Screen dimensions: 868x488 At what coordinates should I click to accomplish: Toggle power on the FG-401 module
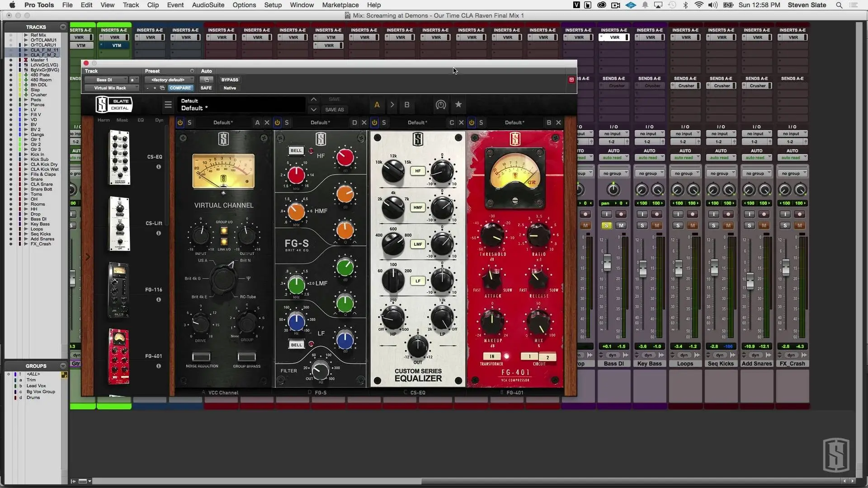point(472,122)
